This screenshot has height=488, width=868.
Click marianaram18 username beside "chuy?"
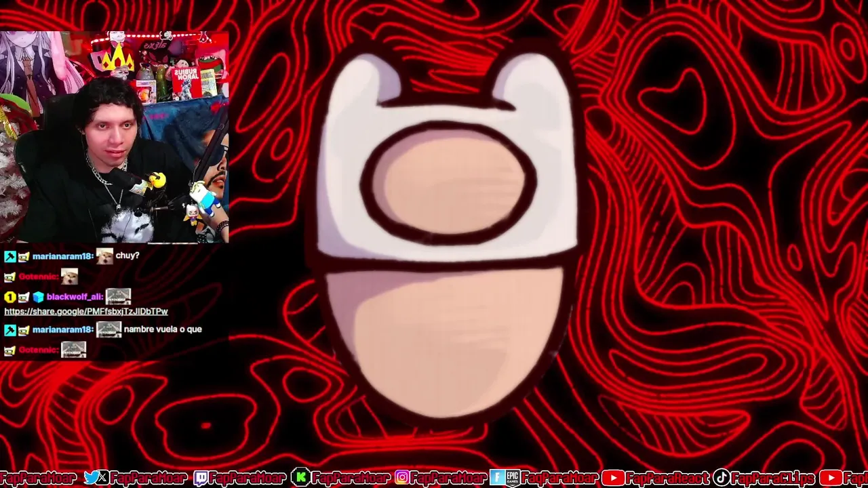click(x=62, y=256)
